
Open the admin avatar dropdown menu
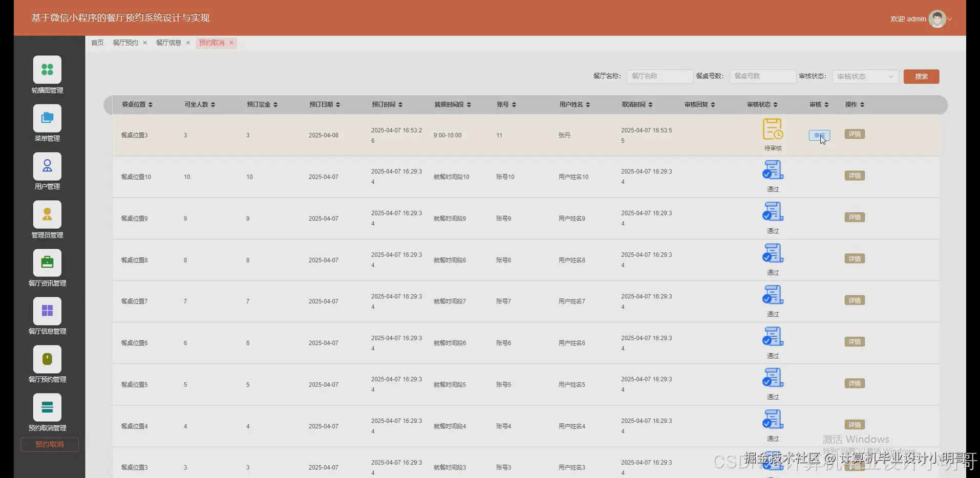(x=938, y=19)
